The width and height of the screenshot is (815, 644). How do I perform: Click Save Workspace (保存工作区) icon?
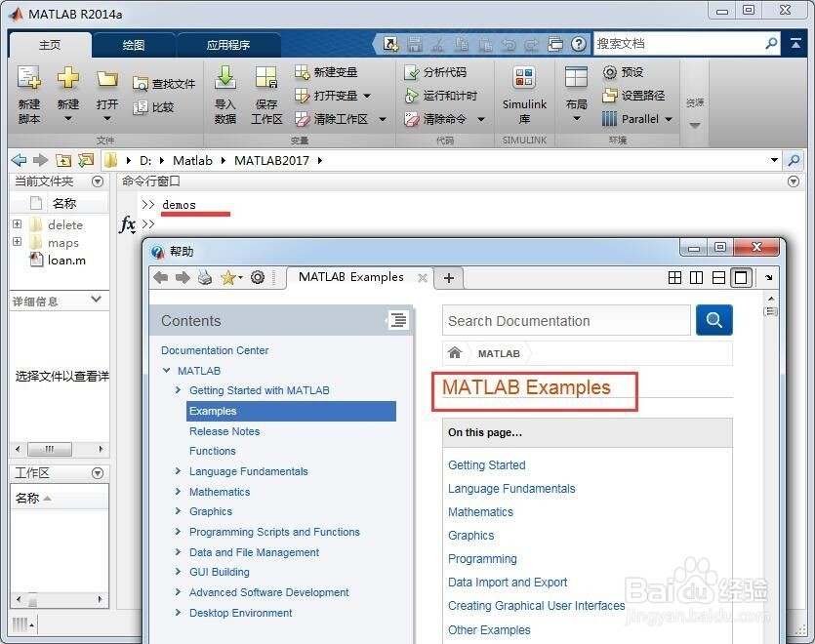click(266, 77)
